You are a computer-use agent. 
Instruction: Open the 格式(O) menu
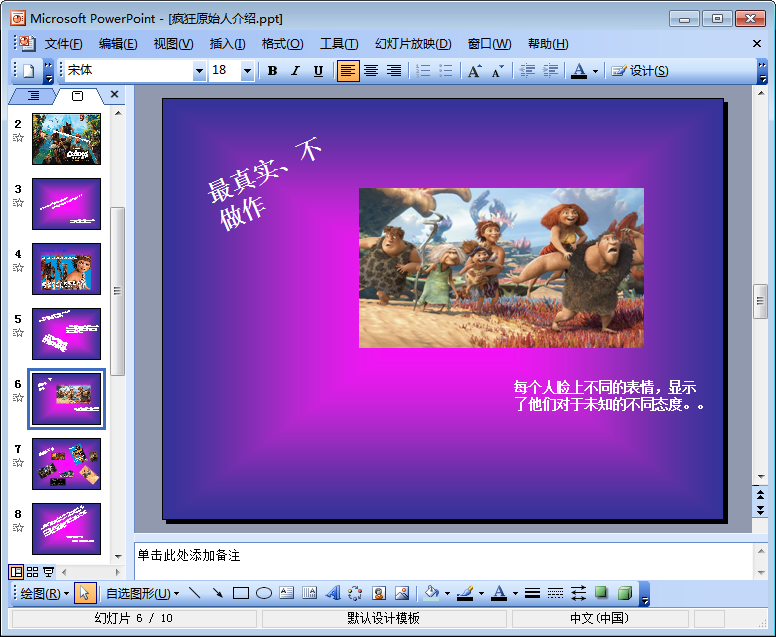(282, 44)
